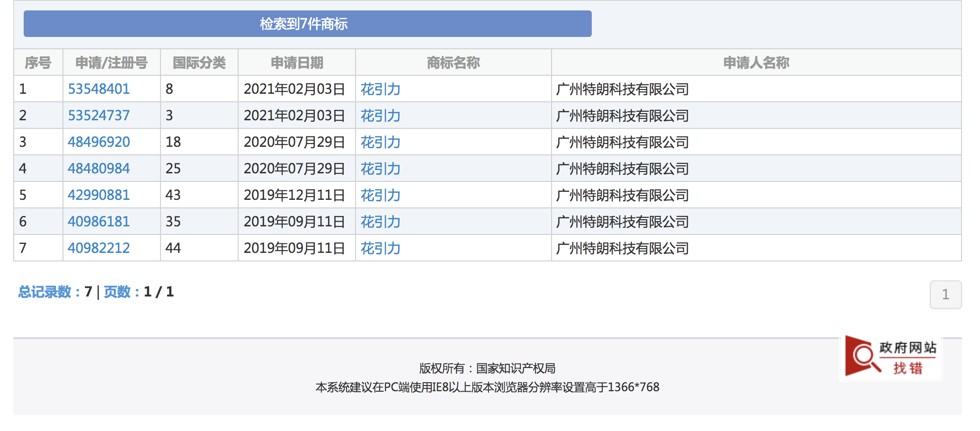Click the 申请人名称 column header
The height and width of the screenshot is (431, 980).
pos(757,63)
